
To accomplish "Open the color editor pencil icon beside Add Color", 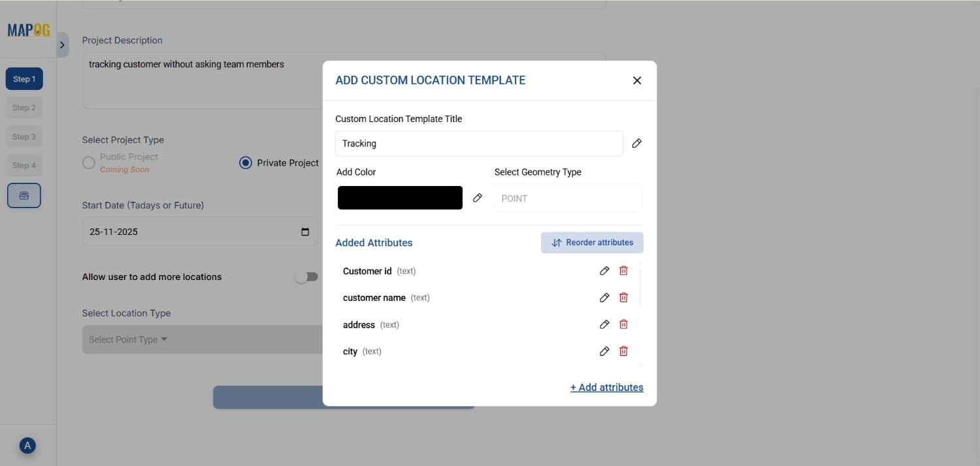I will (x=478, y=197).
